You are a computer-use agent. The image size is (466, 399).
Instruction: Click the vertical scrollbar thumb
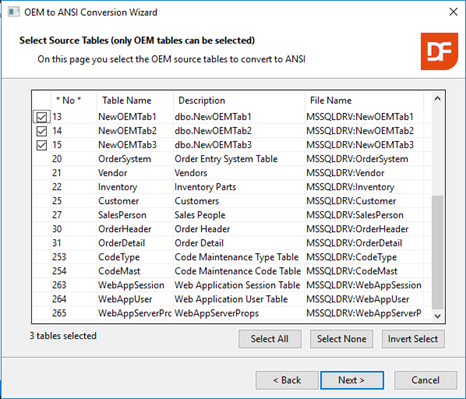437,252
